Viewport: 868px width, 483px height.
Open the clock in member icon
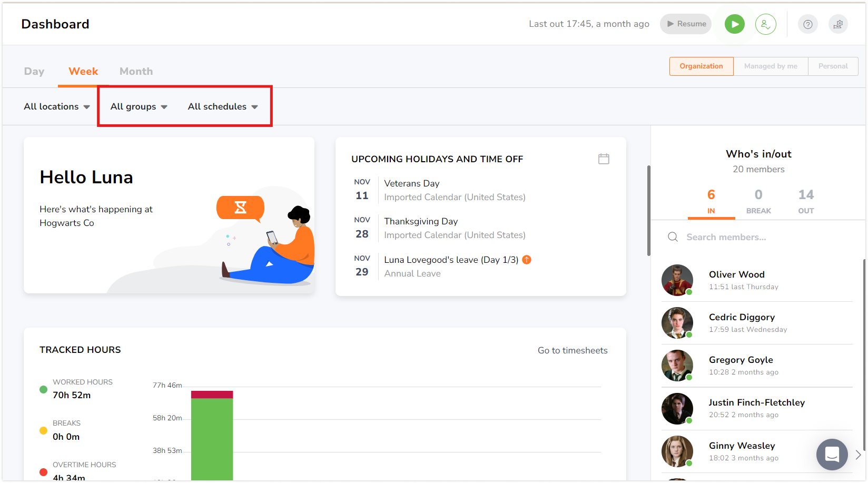coord(765,24)
